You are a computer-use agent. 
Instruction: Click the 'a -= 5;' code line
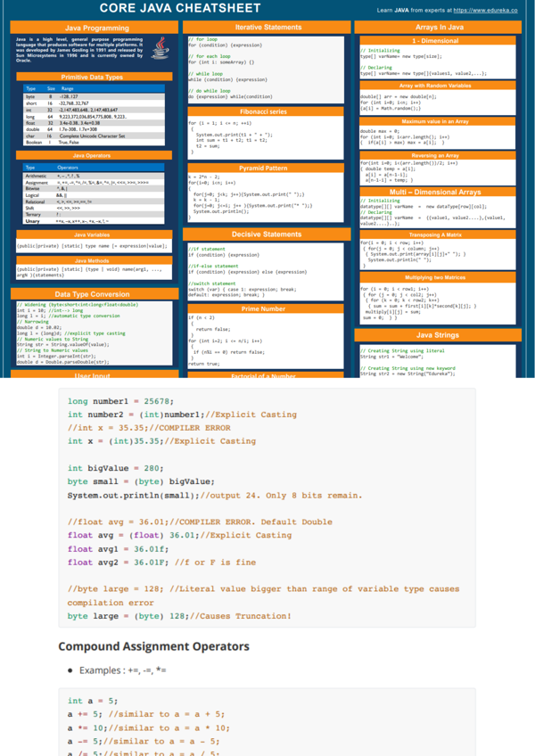[x=144, y=742]
